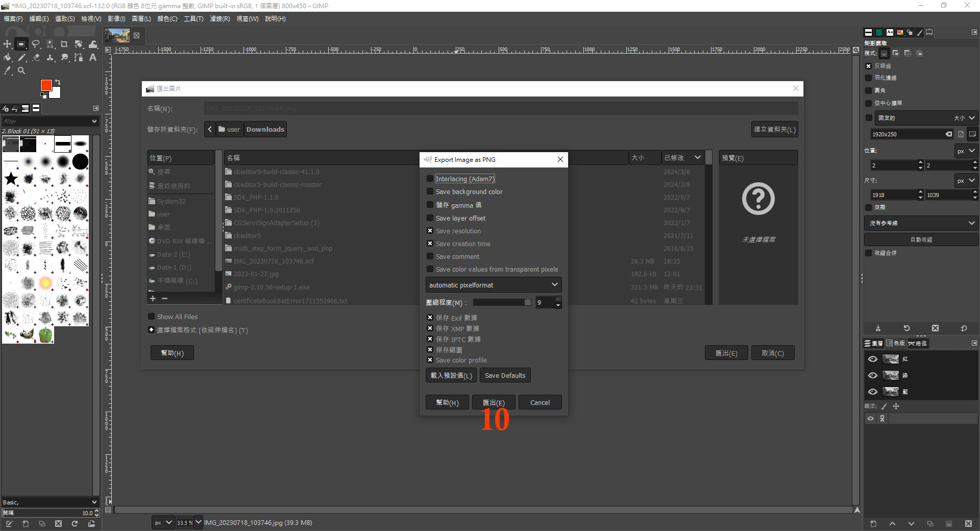Viewport: 980px width, 531px height.
Task: Open 固定的 大小 fixed size dropdown
Action: point(926,118)
